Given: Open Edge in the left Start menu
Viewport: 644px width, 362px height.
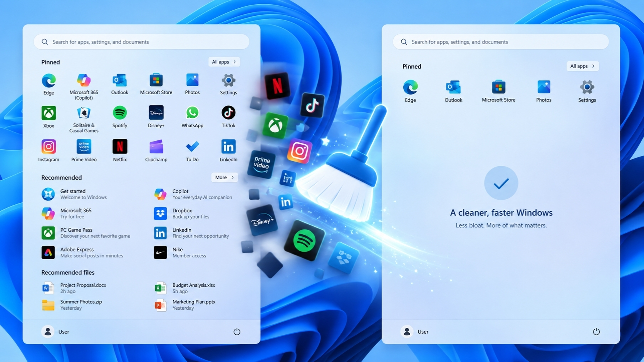Looking at the screenshot, I should 49,84.
